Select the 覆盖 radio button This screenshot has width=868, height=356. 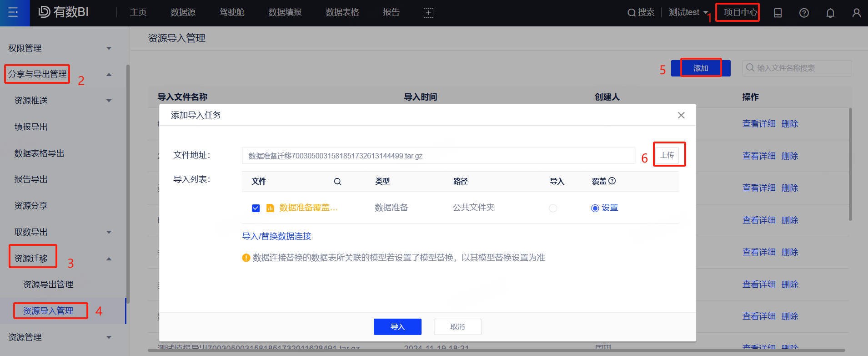pos(595,208)
